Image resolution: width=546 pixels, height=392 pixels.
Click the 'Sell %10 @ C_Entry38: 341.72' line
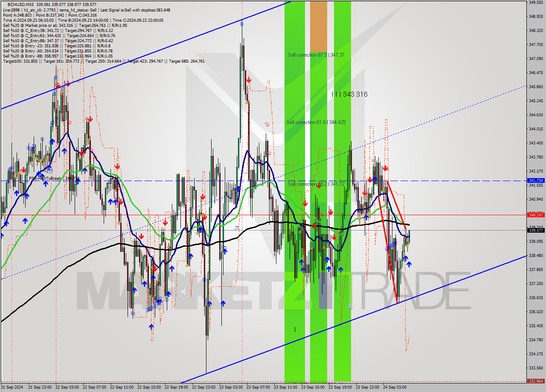pos(58,30)
